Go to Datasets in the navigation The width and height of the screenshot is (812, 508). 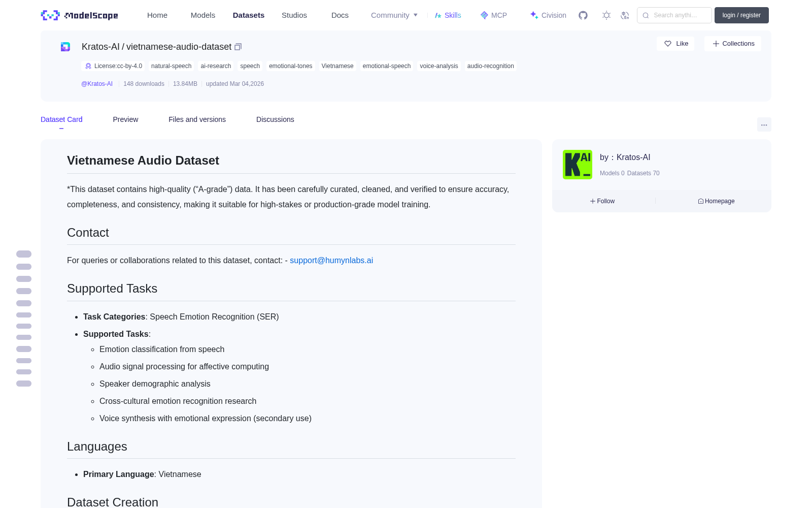click(x=249, y=15)
